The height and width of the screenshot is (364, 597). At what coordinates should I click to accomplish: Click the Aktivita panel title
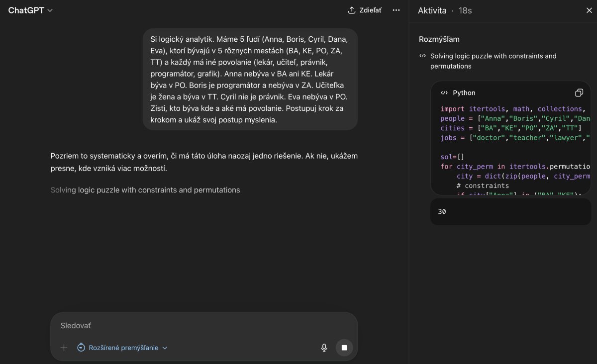tap(432, 10)
